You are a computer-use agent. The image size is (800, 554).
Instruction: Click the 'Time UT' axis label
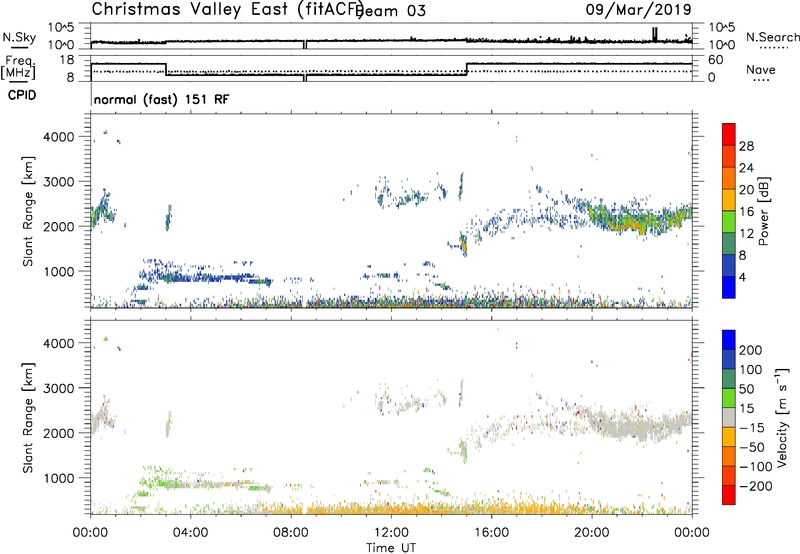pos(391,548)
